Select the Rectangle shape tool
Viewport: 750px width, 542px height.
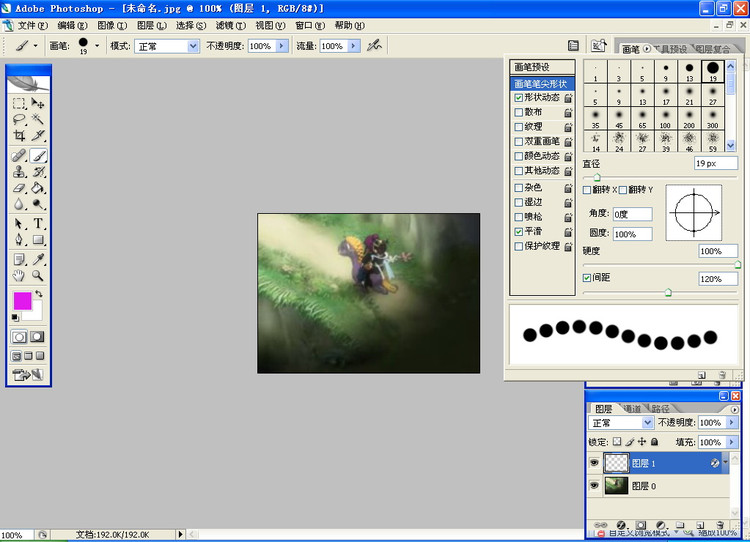[x=38, y=240]
